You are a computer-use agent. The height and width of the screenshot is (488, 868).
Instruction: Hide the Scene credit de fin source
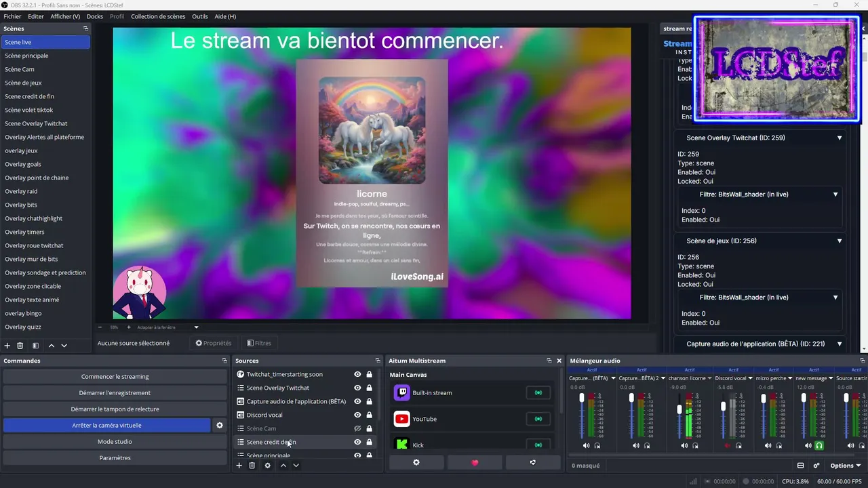[x=357, y=442]
